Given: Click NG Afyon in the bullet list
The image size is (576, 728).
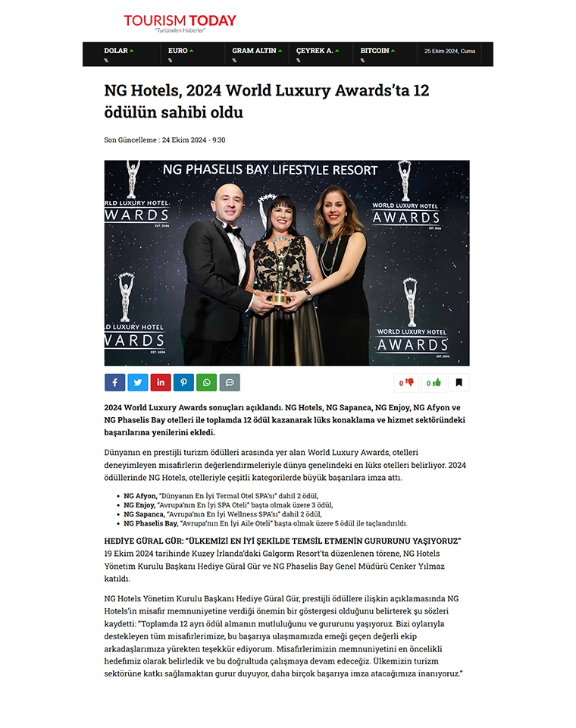Looking at the screenshot, I should (140, 495).
